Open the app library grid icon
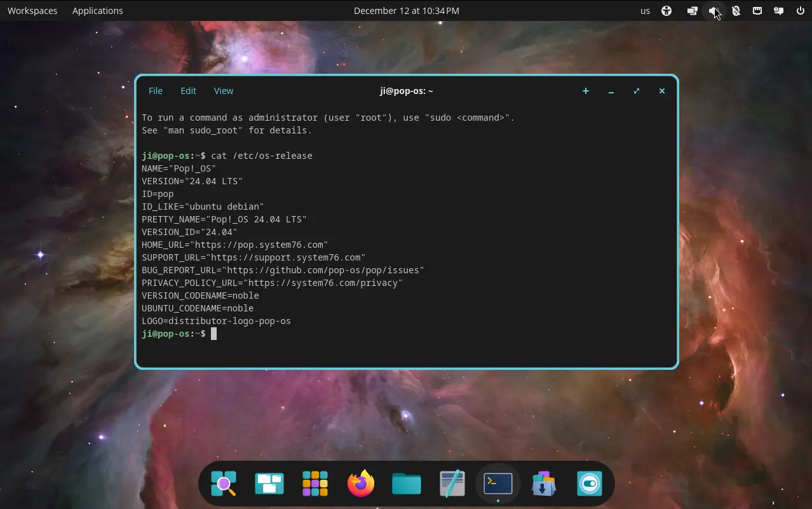The width and height of the screenshot is (812, 509). click(x=315, y=484)
